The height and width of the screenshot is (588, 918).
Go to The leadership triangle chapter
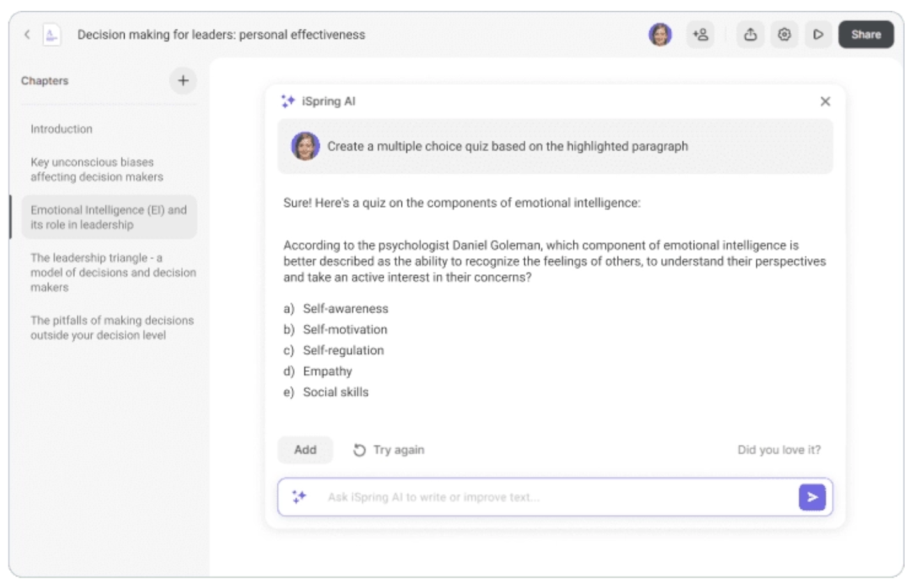(113, 272)
